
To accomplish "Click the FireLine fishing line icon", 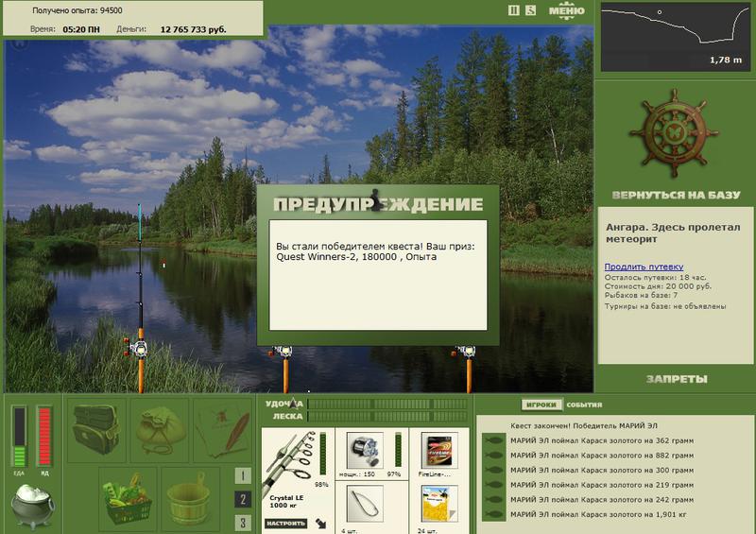I will click(439, 450).
